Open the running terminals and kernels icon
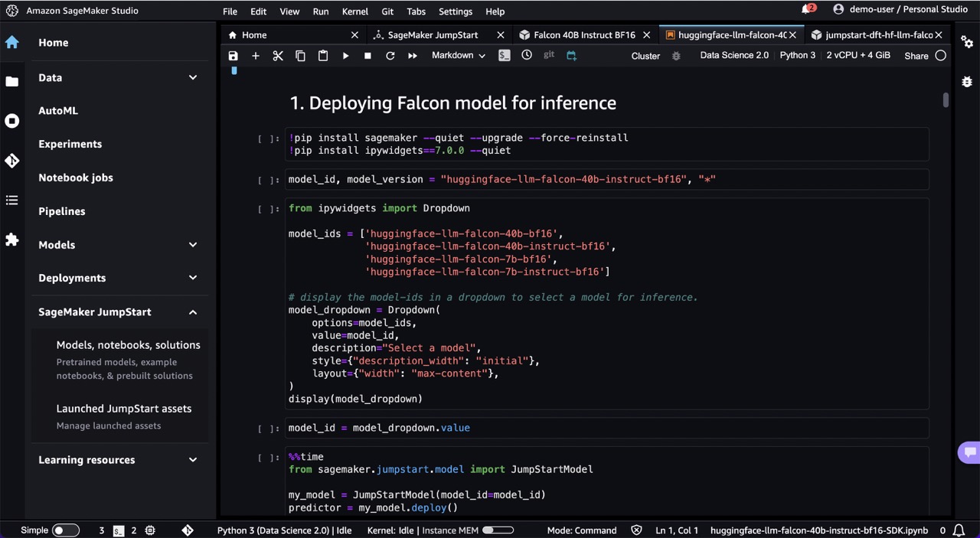Image resolution: width=980 pixels, height=538 pixels. tap(11, 121)
